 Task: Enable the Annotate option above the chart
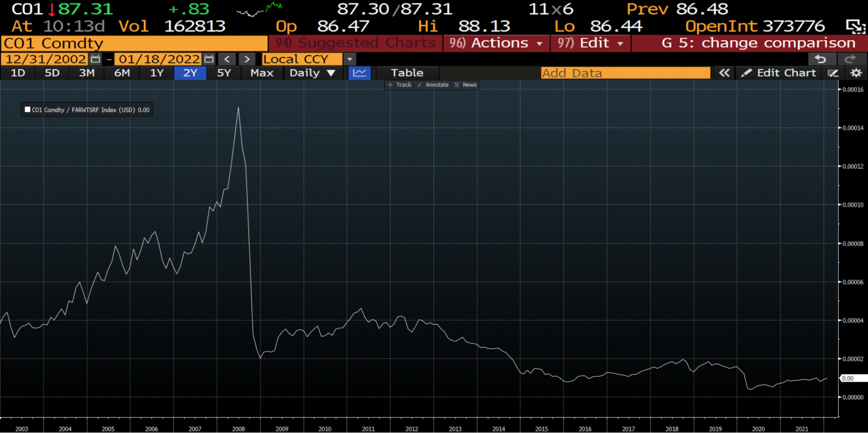click(435, 85)
